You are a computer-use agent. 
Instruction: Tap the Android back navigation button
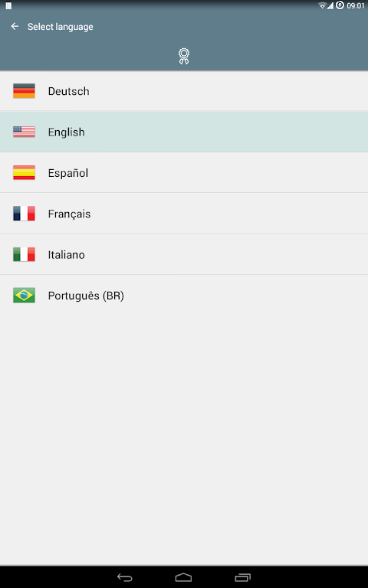(x=125, y=577)
